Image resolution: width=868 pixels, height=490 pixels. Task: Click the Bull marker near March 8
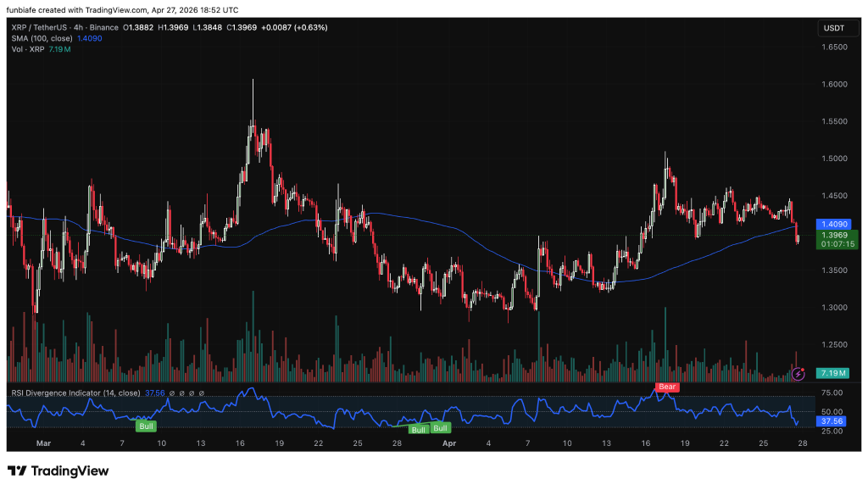[x=147, y=425]
